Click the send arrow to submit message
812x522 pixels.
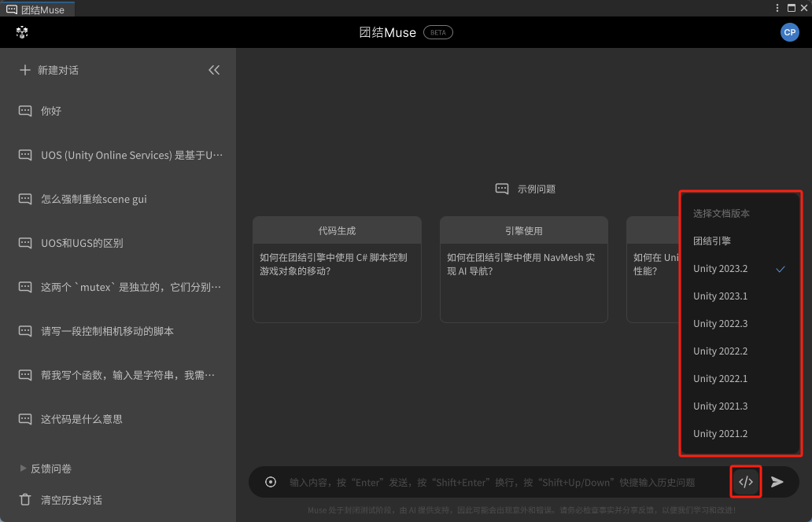point(776,482)
